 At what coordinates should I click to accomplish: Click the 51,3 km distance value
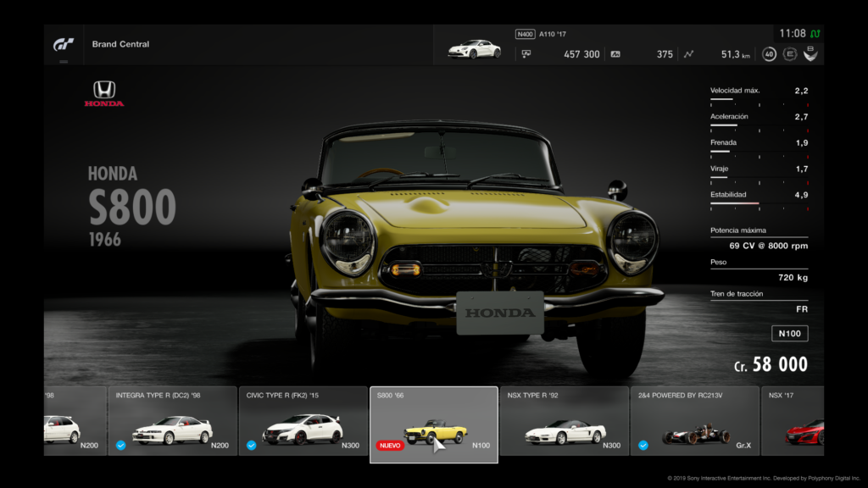click(x=735, y=54)
